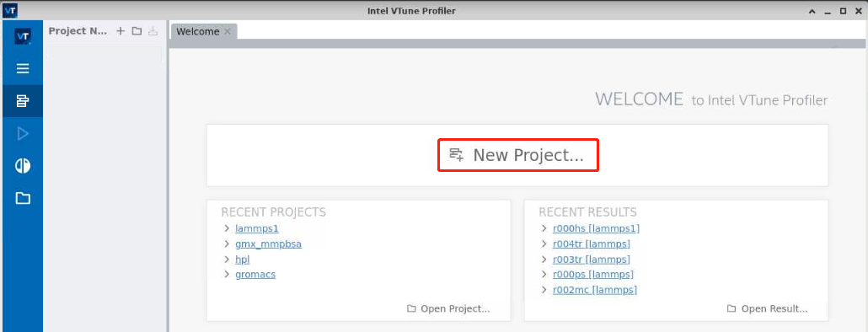Open the hpl project link
The width and height of the screenshot is (868, 332).
[243, 259]
